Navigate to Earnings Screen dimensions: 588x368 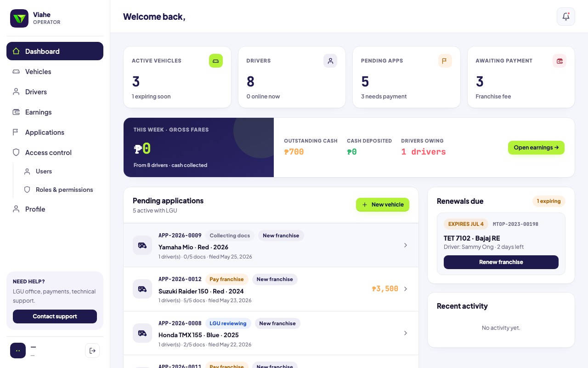[55, 112]
